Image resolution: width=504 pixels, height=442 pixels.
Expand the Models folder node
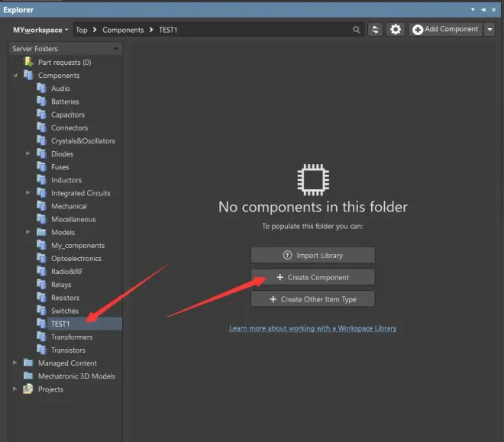point(28,232)
